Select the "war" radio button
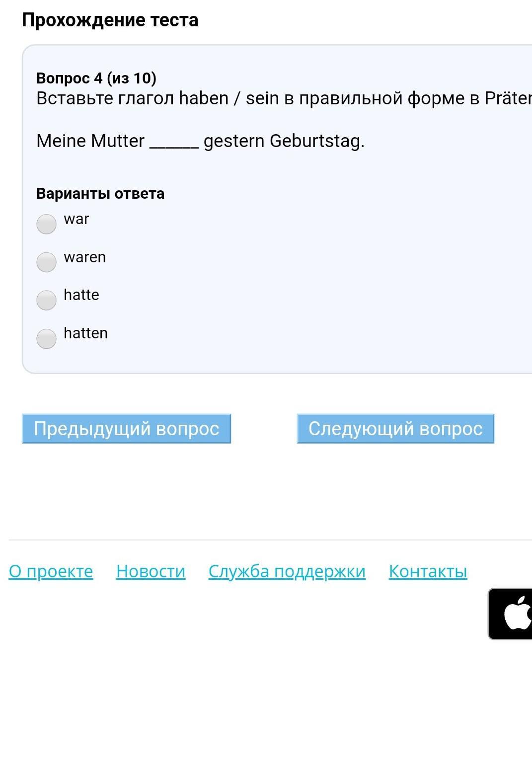The height and width of the screenshot is (777, 532). coord(46,224)
